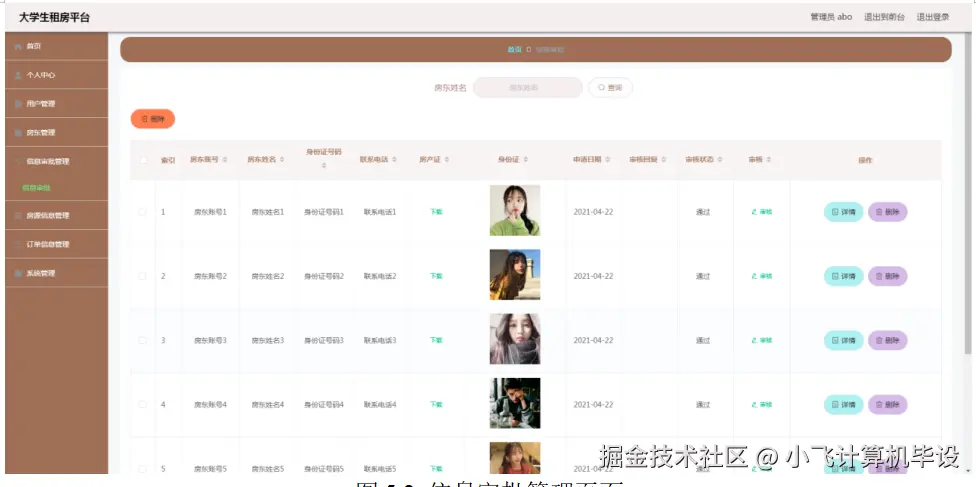Sort table by 身份证 photo column arrows
Viewport: 976px width, 487px height.
click(x=525, y=160)
